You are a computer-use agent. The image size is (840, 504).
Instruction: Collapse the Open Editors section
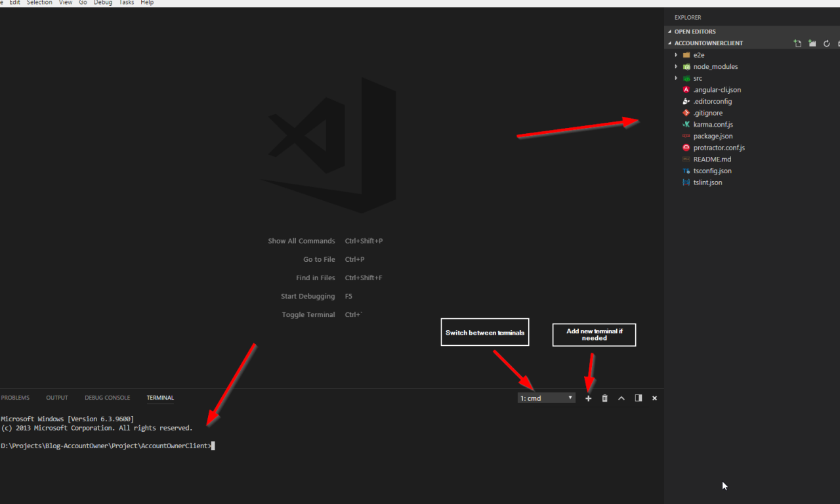point(694,31)
